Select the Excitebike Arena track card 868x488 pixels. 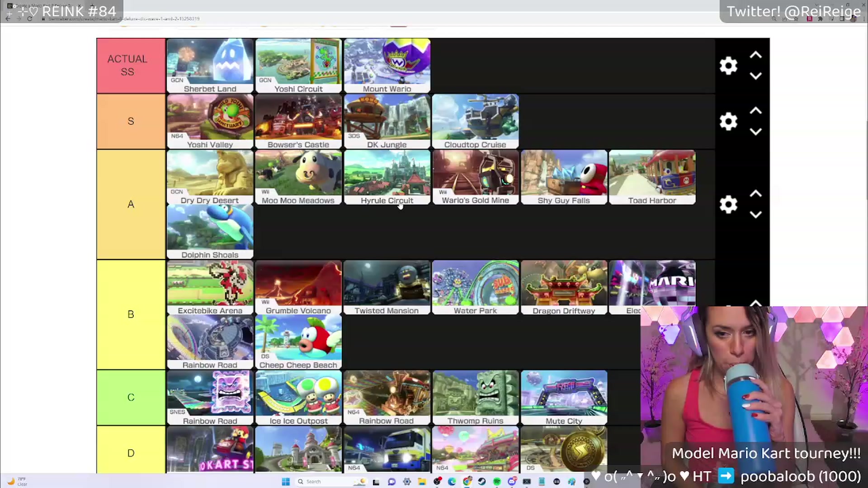(210, 287)
